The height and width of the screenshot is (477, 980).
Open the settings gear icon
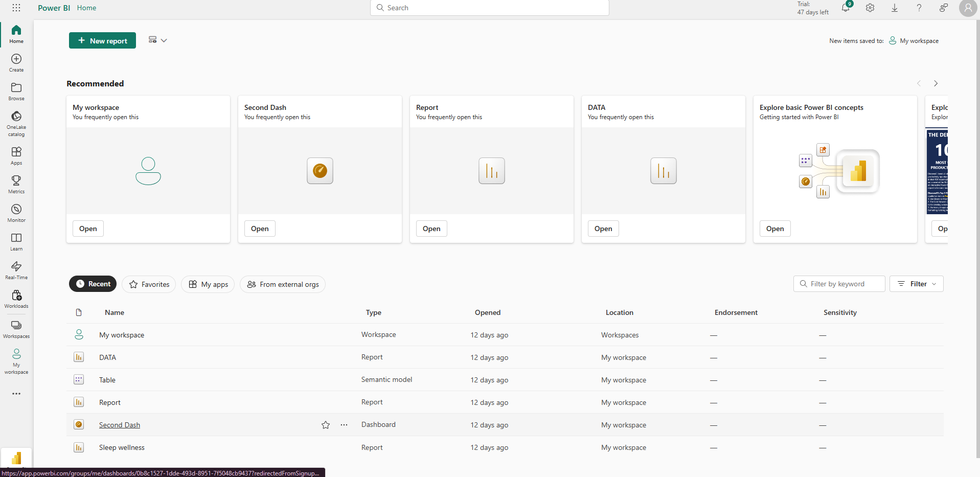870,8
